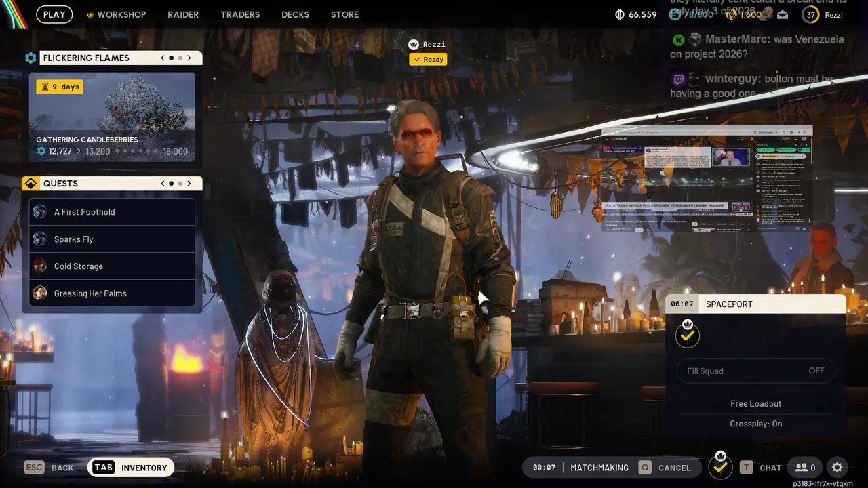868x488 pixels.
Task: Cancel matchmaking with the Q Cancel button
Action: click(665, 468)
